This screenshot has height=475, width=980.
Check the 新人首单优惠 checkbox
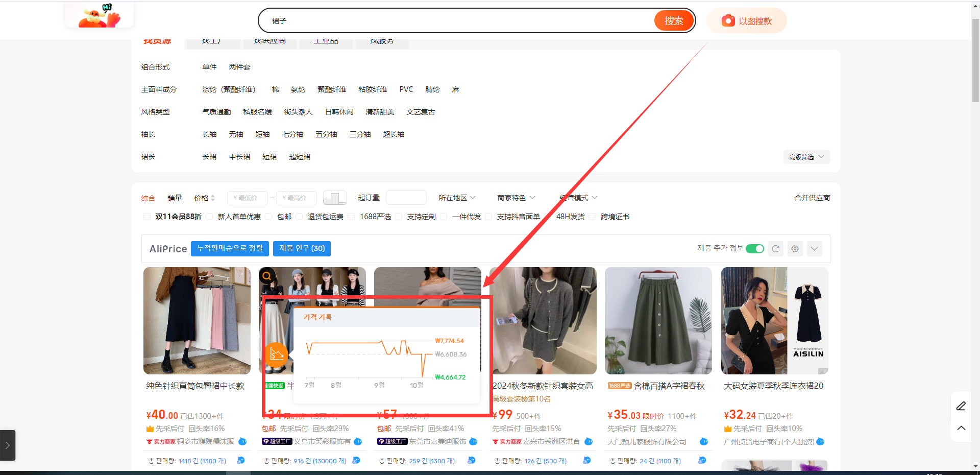coord(209,217)
